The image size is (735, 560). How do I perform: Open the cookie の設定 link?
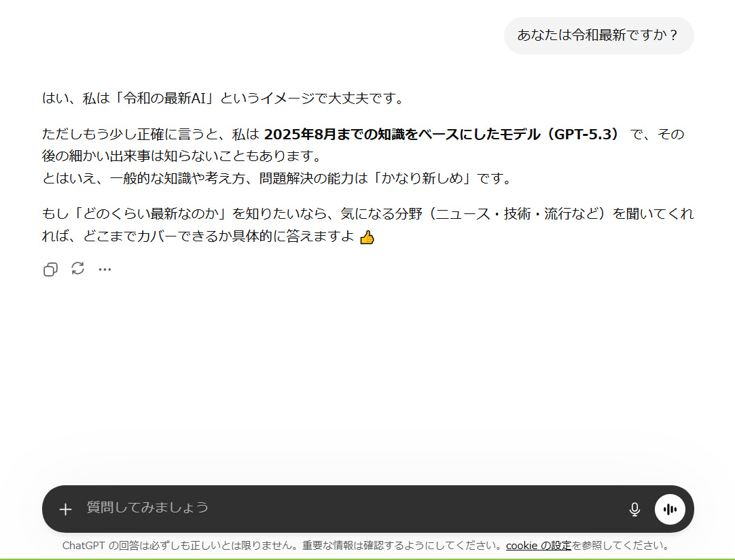tap(538, 545)
